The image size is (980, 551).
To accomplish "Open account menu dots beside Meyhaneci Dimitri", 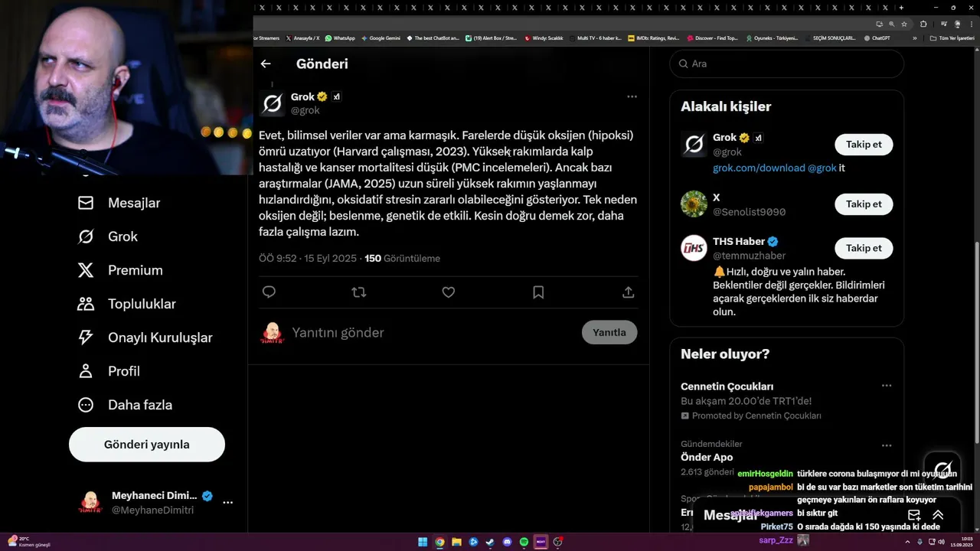I will tap(227, 503).
